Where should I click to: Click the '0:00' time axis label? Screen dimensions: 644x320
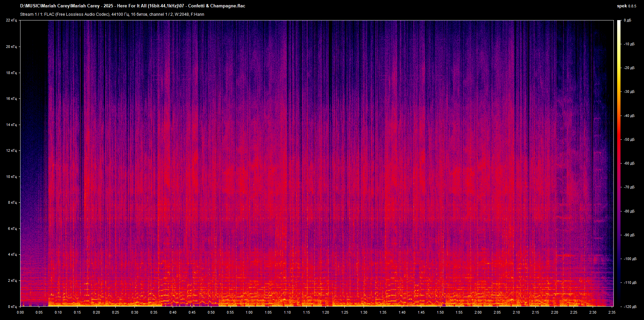[x=20, y=312]
